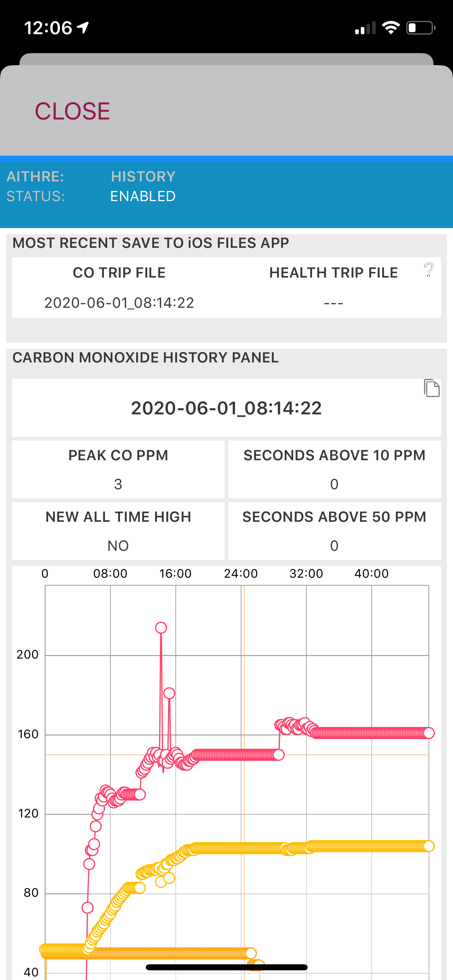Select the Seconds Above 10 PPM cell
This screenshot has height=980, width=453.
coord(334,469)
